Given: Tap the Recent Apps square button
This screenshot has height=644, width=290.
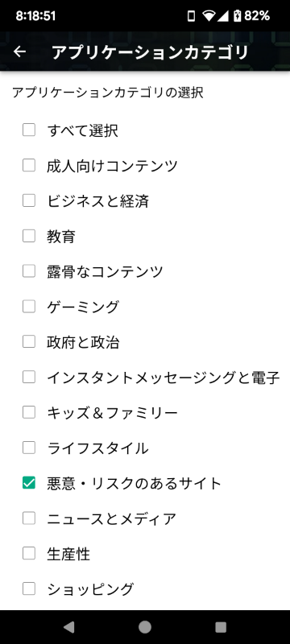Looking at the screenshot, I should point(221,627).
